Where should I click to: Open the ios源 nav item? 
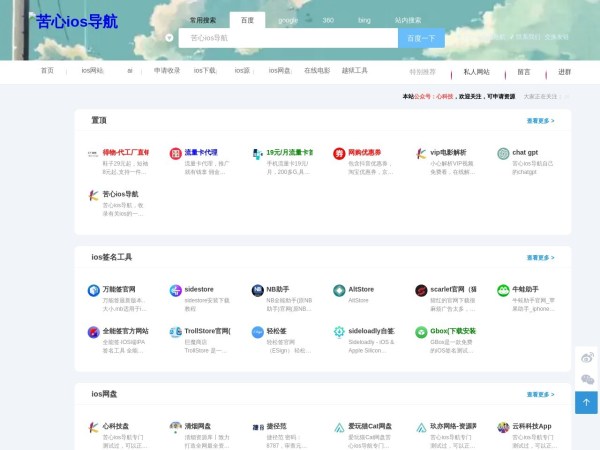click(x=242, y=71)
